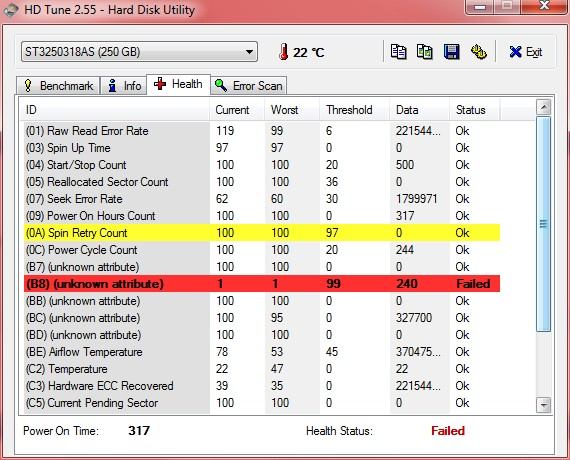570x460 pixels.
Task: Select the Health tab
Action: coord(178,84)
